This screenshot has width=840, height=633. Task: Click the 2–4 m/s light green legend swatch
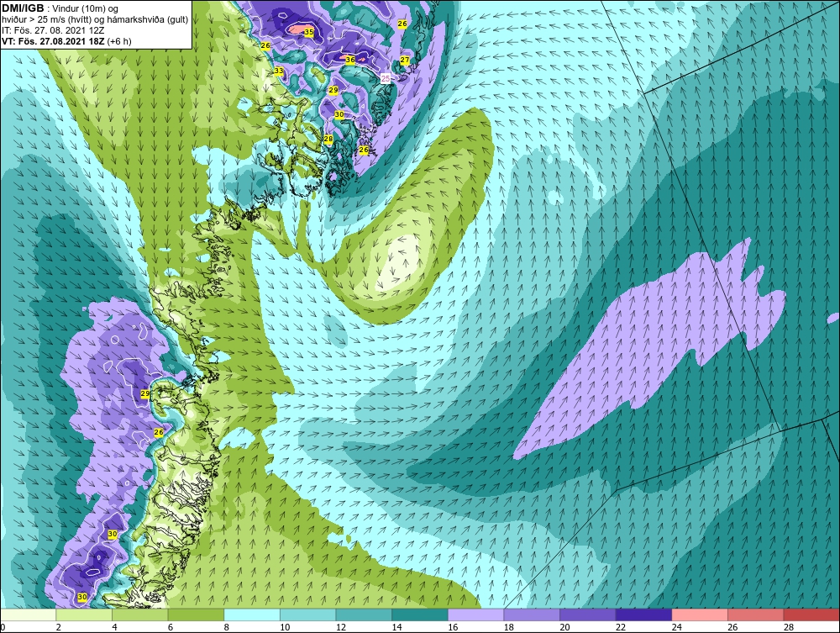pos(83,615)
